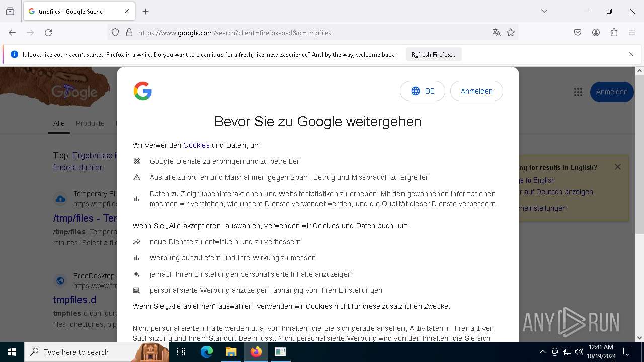Image resolution: width=644 pixels, height=362 pixels.
Task: Open Save to Pocket icon
Action: [578, 33]
